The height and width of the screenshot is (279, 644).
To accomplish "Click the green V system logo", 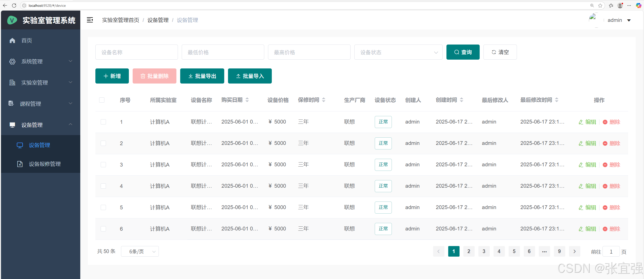I will coord(12,20).
